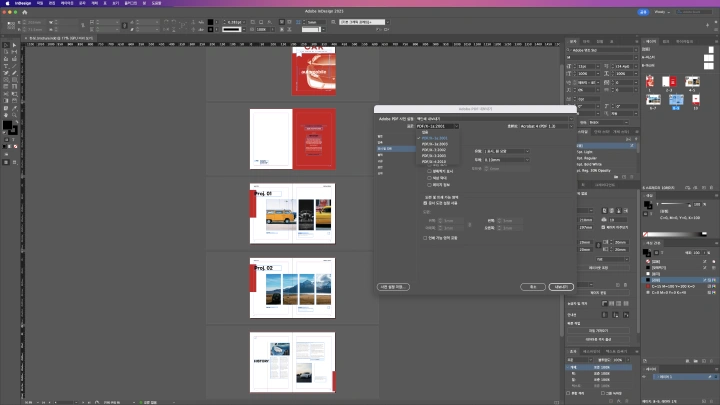Choose PDF/X-1a:2003 from the standard list
The image size is (720, 405).
435,144
